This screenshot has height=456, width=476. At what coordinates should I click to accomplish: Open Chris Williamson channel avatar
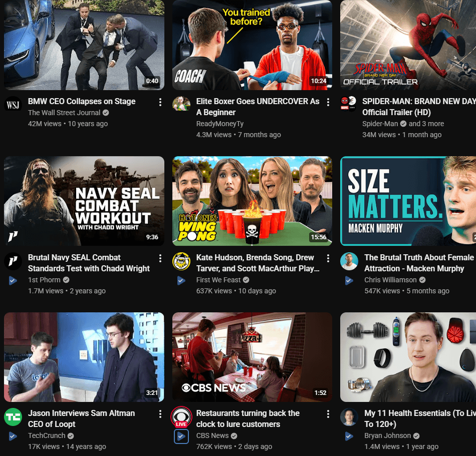349,261
